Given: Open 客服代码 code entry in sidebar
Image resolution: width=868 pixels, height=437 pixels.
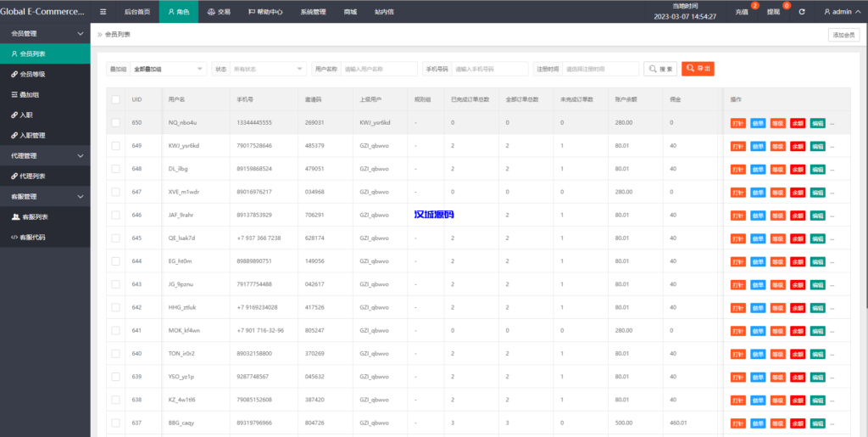Looking at the screenshot, I should [34, 237].
